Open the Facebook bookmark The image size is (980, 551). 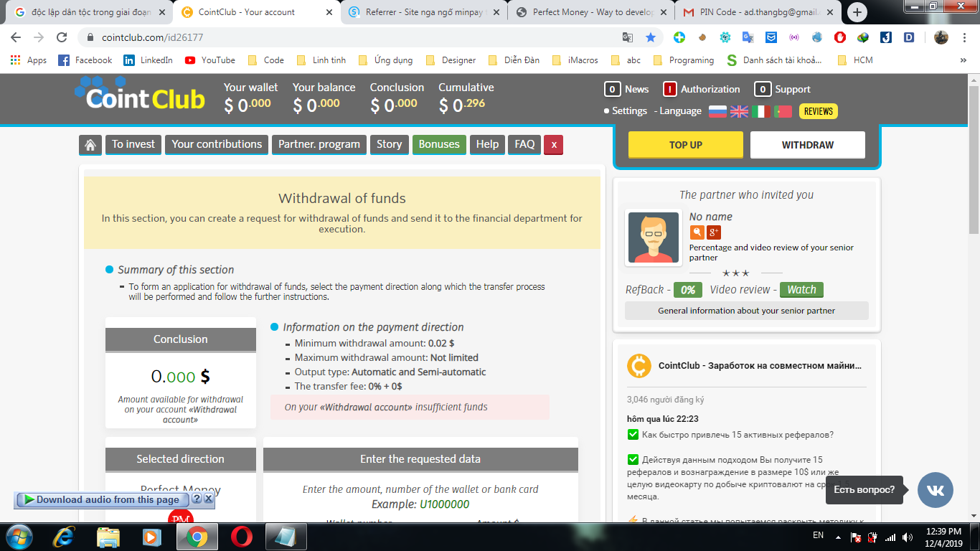[85, 60]
